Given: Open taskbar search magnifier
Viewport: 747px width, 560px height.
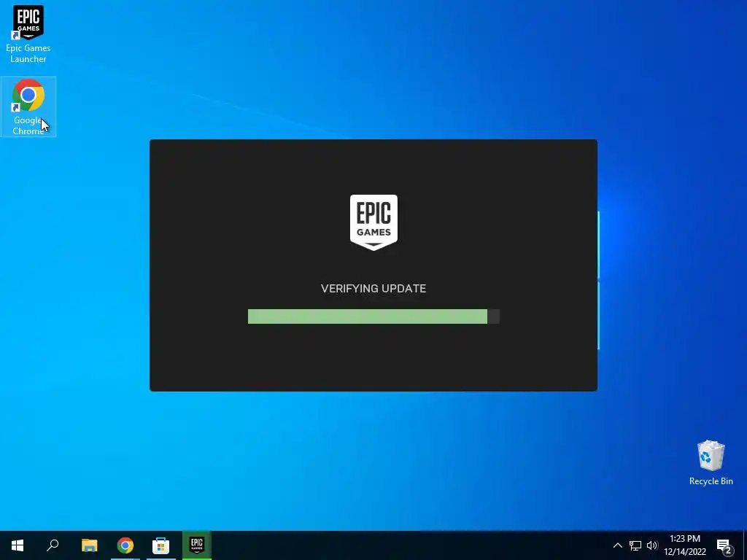Looking at the screenshot, I should (53, 545).
